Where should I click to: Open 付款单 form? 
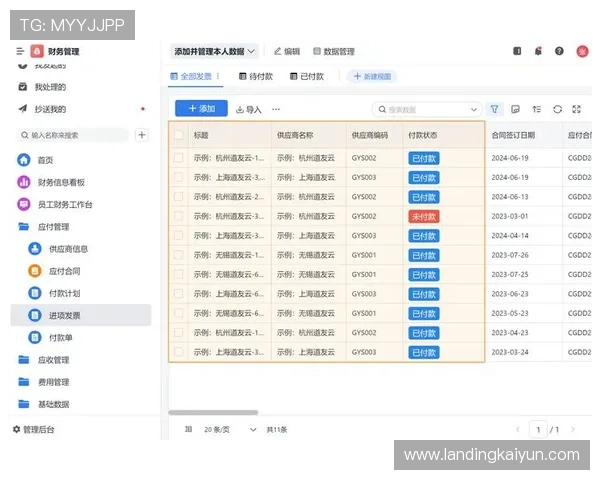pos(61,338)
